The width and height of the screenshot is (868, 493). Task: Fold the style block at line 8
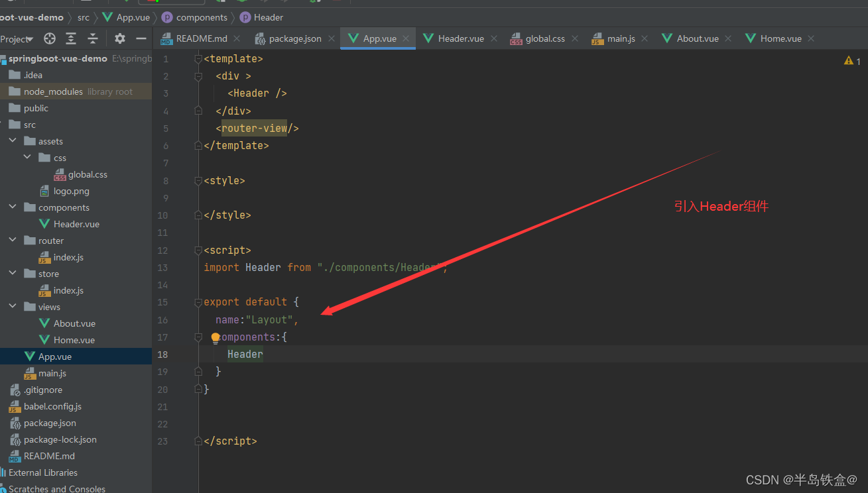pos(198,180)
